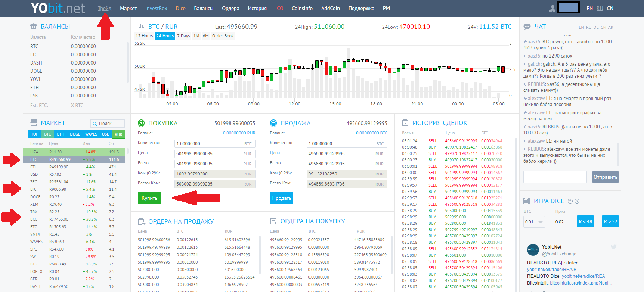Image resolution: width=644 pixels, height=292 pixels.
Task: Click the Trade History header icon
Action: click(x=405, y=123)
